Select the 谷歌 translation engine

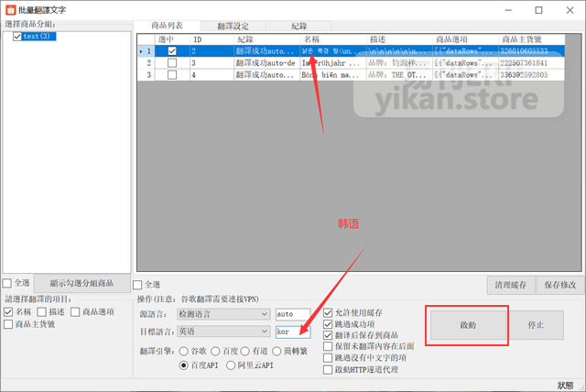tap(187, 351)
